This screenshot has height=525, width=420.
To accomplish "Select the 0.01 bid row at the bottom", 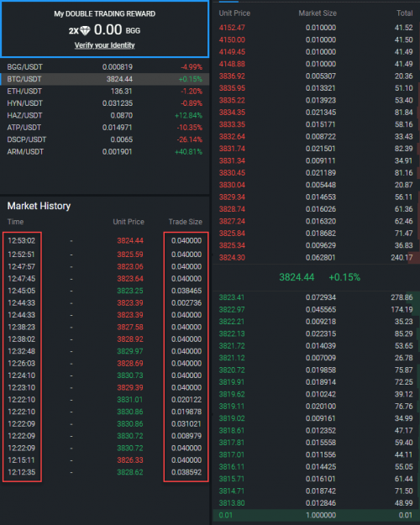I will point(316,515).
